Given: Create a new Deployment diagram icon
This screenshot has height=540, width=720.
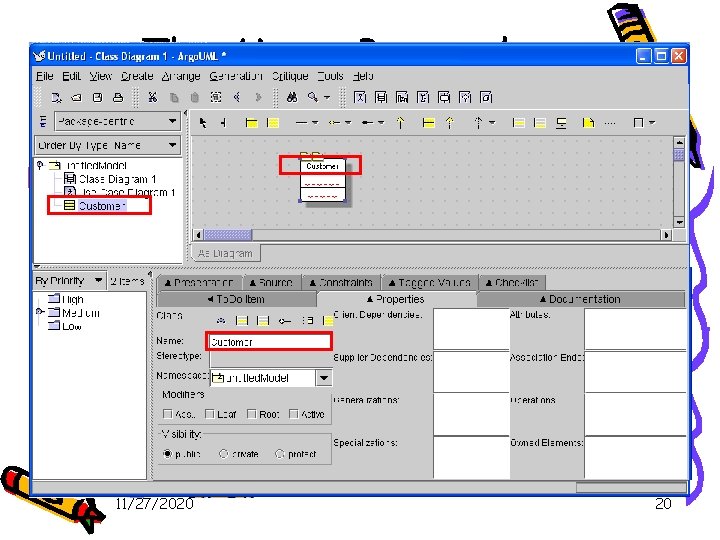Looking at the screenshot, I should click(x=486, y=97).
